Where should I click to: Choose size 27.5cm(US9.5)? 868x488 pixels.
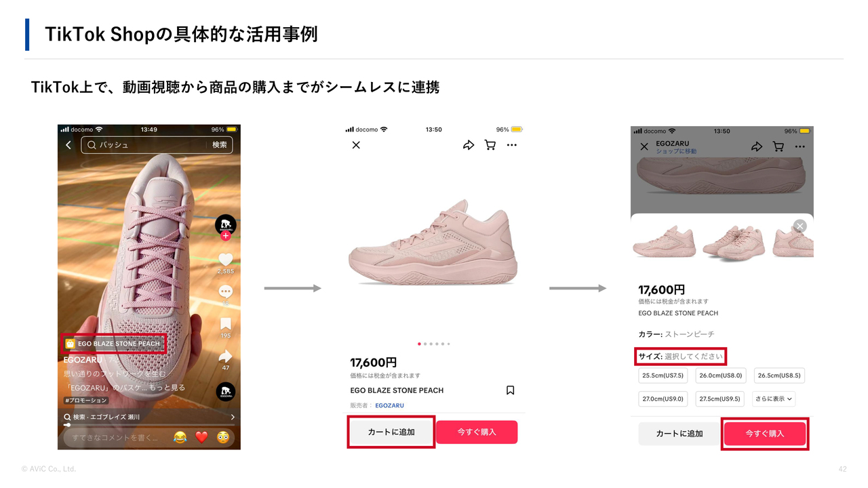click(x=721, y=399)
